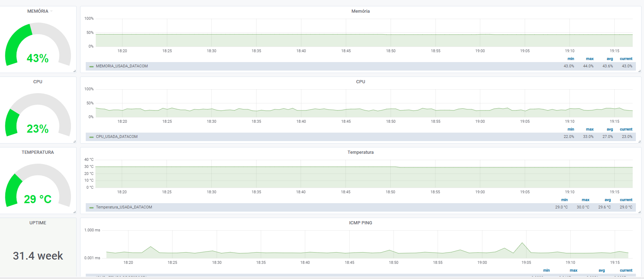Open the UPTIME panel title menu
The width and height of the screenshot is (644, 279).
click(x=38, y=223)
